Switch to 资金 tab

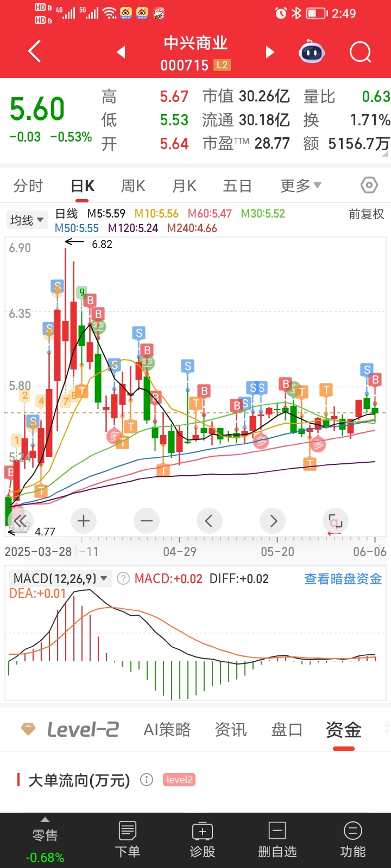pyautogui.click(x=344, y=730)
